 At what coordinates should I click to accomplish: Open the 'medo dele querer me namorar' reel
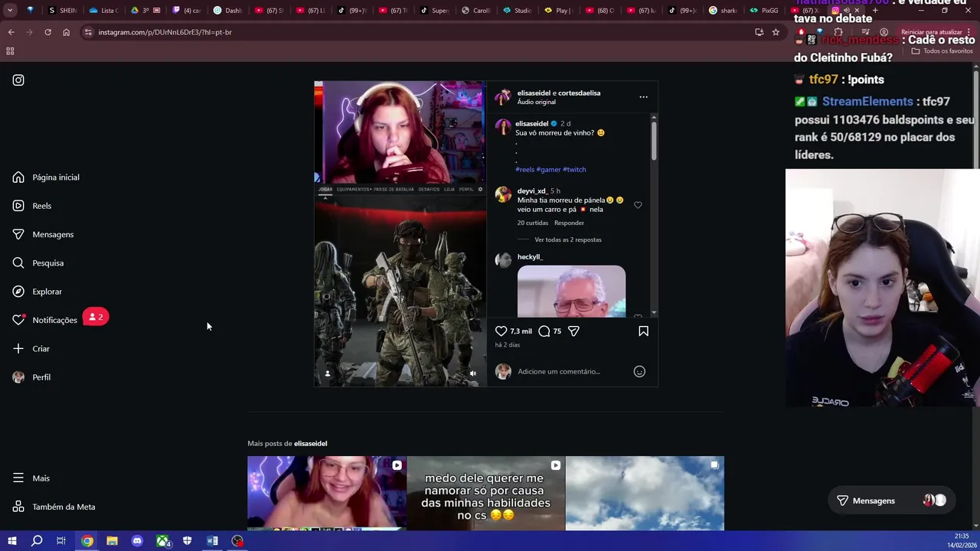coord(486,493)
